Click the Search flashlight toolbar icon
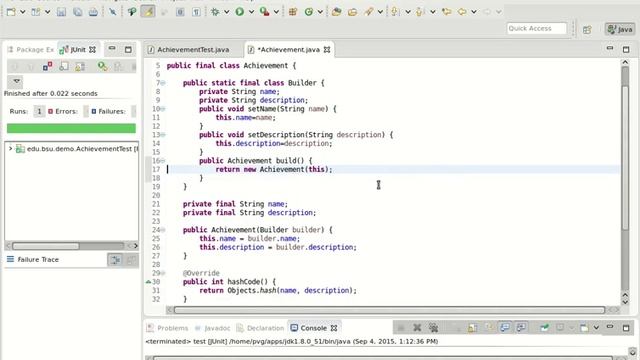The width and height of the screenshot is (640, 360). click(x=369, y=12)
